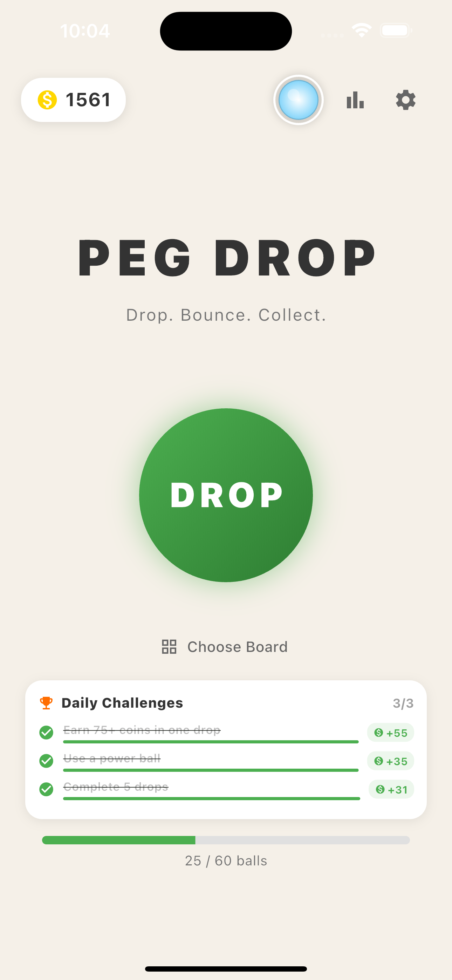This screenshot has height=980, width=452.
Task: Tap the coin icon in +55 reward
Action: pyautogui.click(x=378, y=732)
